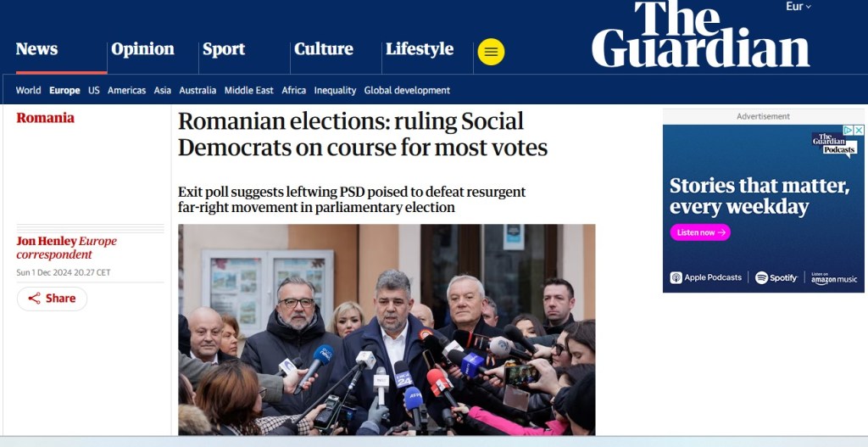Screen dimensions: 868x447
Task: Open the Romania topic link
Action: [46, 118]
